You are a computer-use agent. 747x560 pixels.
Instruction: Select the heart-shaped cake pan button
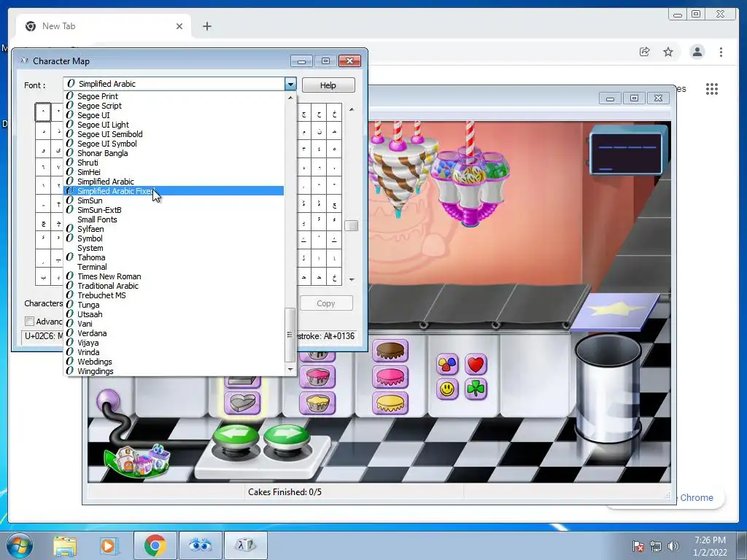point(242,402)
